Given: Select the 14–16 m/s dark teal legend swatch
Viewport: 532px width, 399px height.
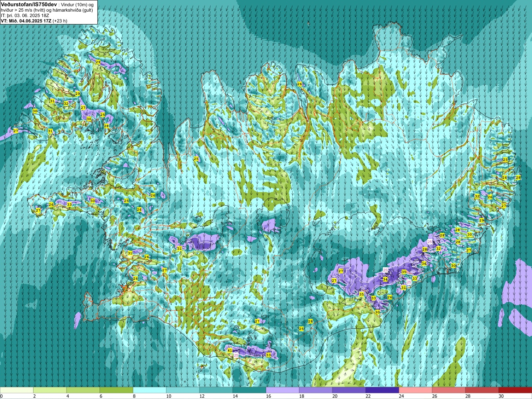Looking at the screenshot, I should coord(249,390).
